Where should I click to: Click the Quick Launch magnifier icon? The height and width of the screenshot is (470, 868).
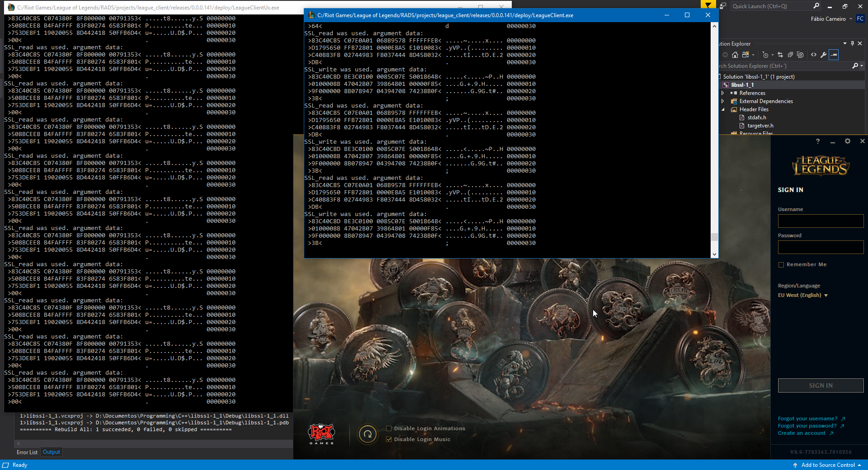[816, 6]
